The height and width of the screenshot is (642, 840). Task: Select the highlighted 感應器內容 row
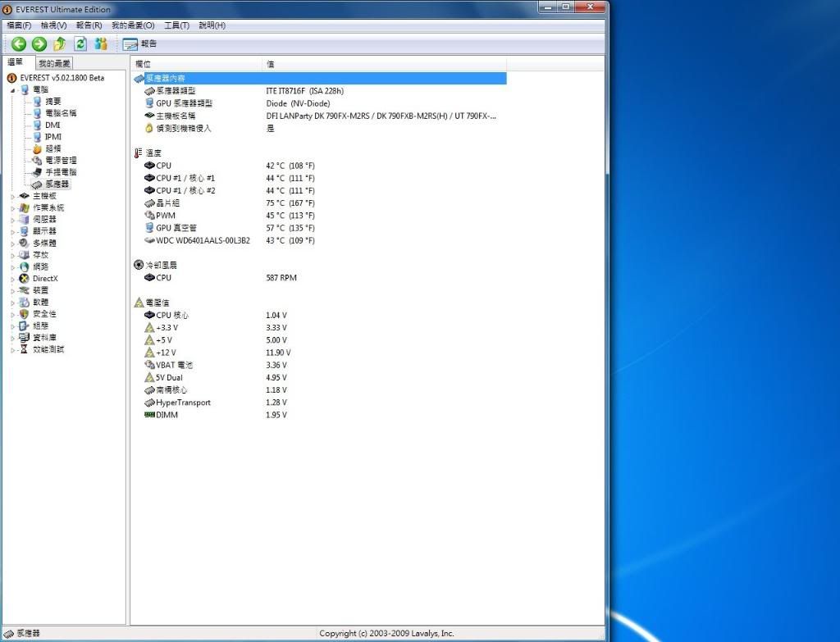320,78
